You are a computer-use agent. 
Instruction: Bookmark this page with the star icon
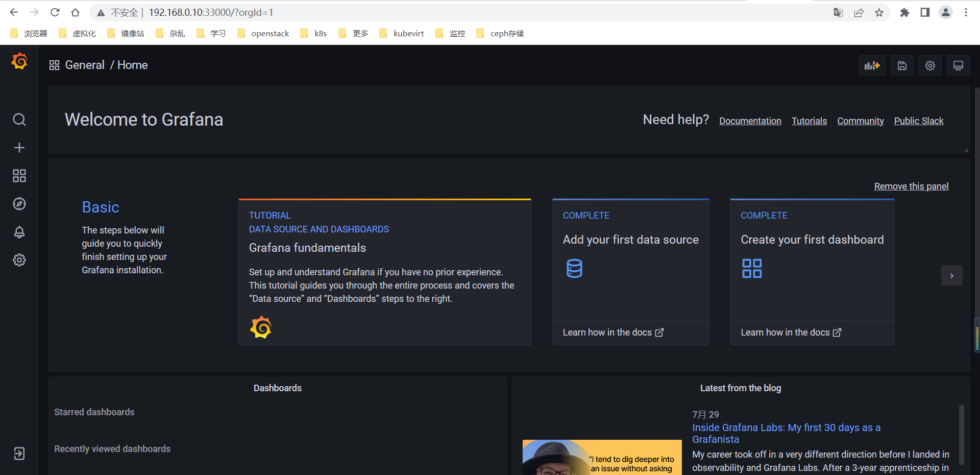879,12
